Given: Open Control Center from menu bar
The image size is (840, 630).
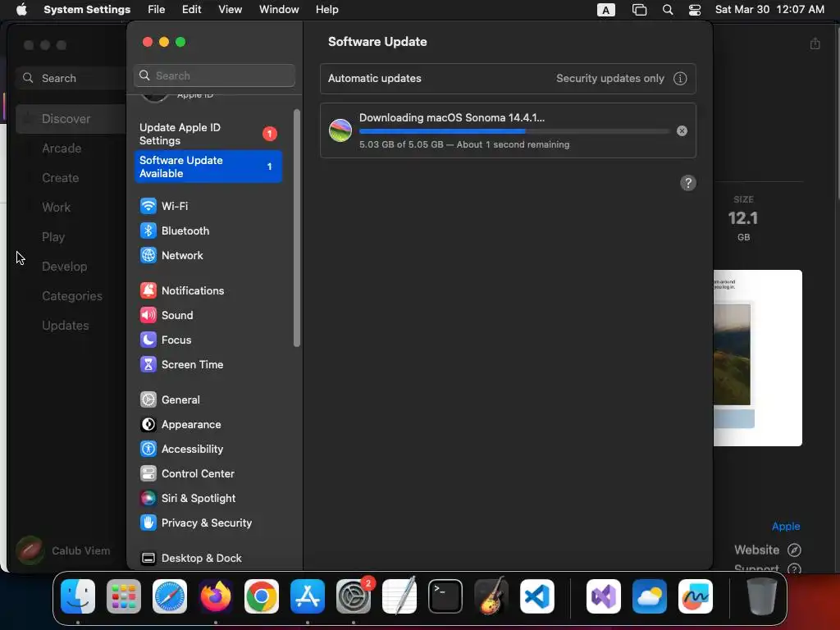Looking at the screenshot, I should tap(695, 10).
